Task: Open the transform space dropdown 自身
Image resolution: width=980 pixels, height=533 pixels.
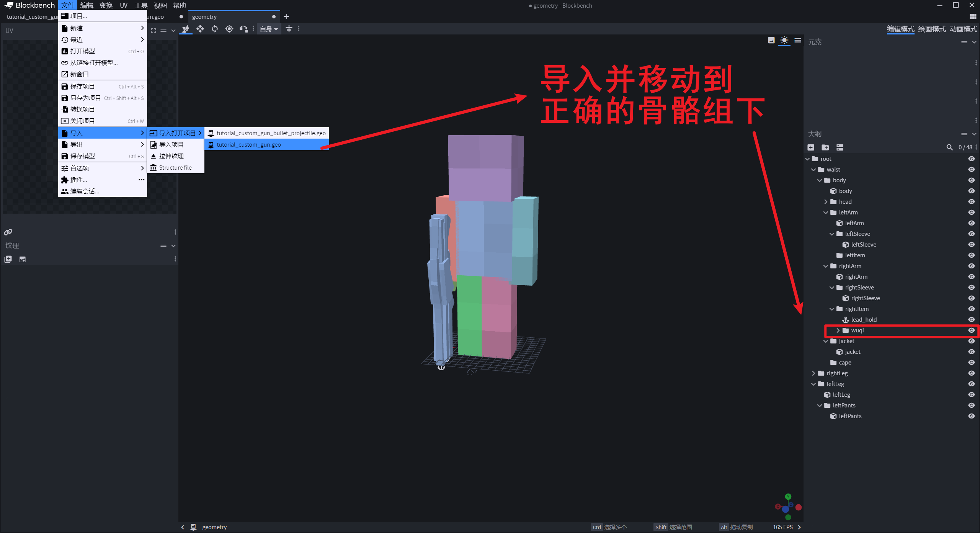Action: [269, 29]
